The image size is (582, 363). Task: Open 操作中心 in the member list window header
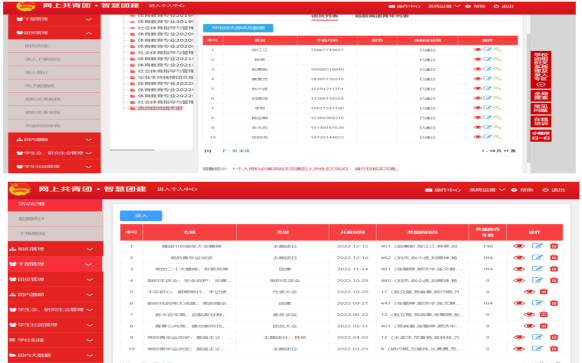click(x=405, y=6)
